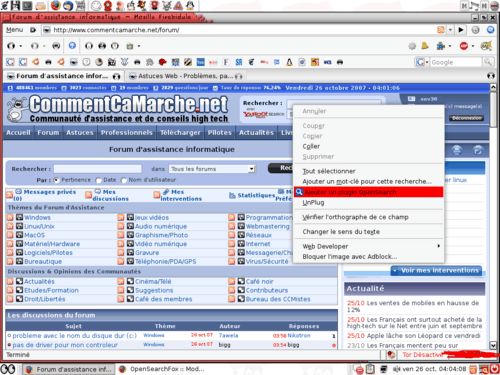
Task: Click the volume speaker tray icon
Action: coord(396,369)
